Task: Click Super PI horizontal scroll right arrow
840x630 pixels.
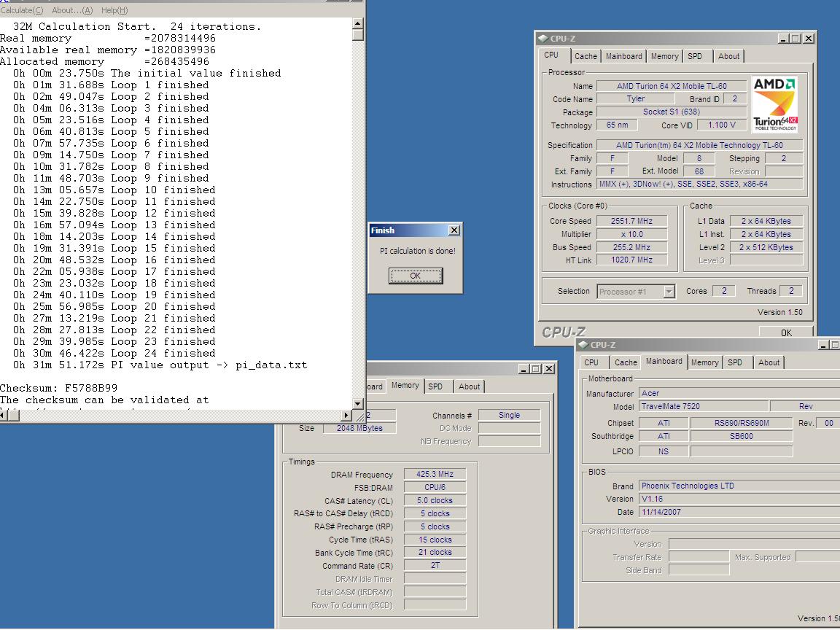Action: [x=346, y=415]
